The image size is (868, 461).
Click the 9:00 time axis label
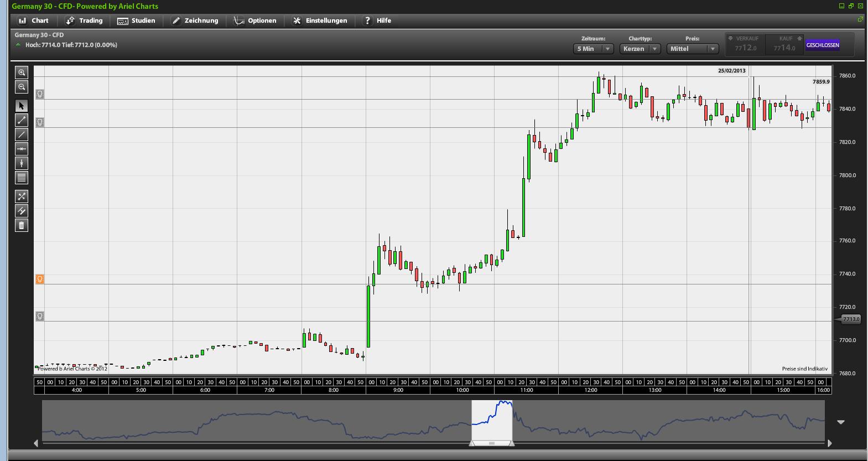pos(398,390)
